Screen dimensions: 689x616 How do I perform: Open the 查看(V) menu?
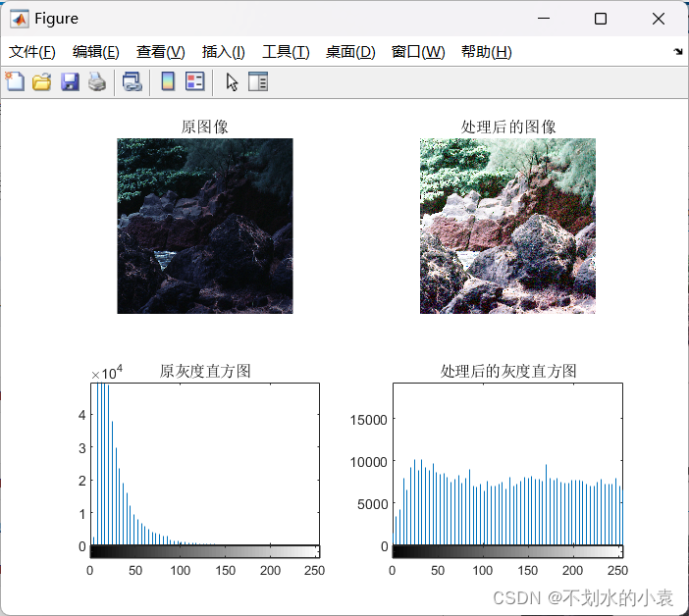(x=160, y=52)
